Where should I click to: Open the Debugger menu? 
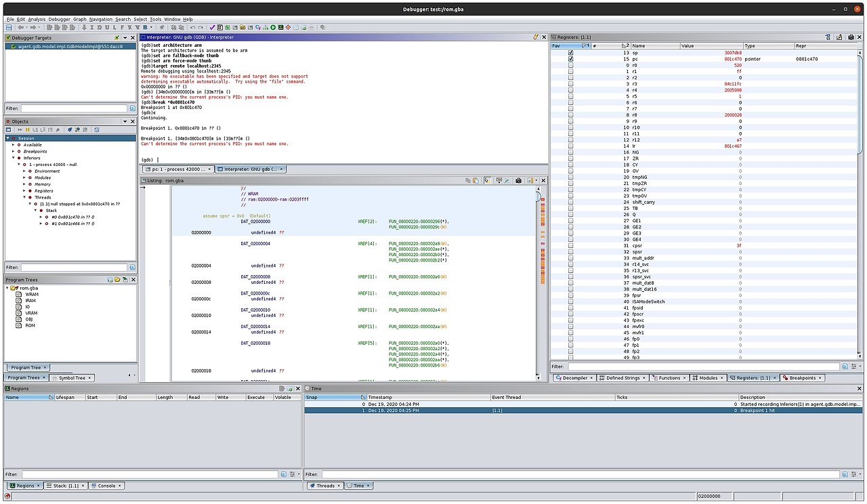59,19
